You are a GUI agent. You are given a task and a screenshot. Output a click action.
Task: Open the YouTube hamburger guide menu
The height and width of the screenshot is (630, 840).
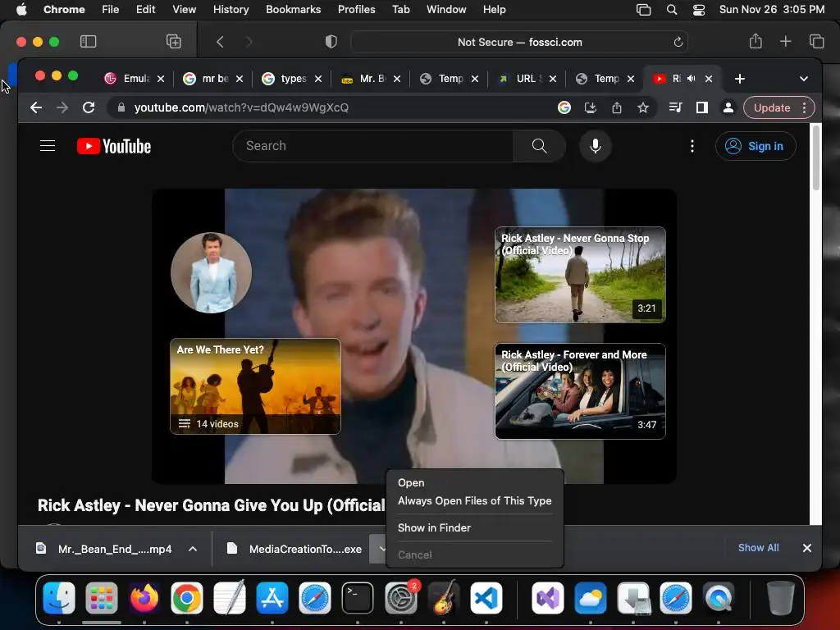click(x=48, y=146)
